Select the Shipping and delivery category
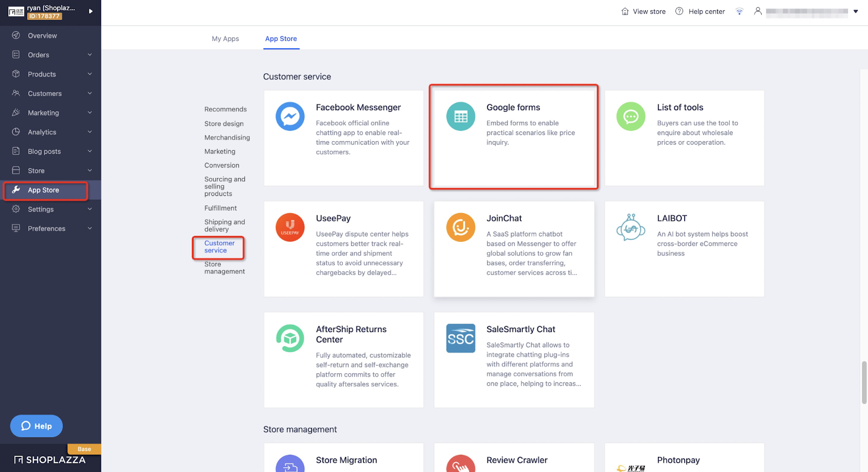 (x=225, y=226)
